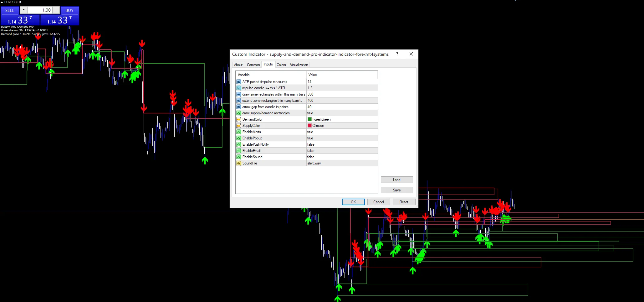The width and height of the screenshot is (644, 302).
Task: Click the EnablePopup row boolean icon
Action: (x=238, y=138)
